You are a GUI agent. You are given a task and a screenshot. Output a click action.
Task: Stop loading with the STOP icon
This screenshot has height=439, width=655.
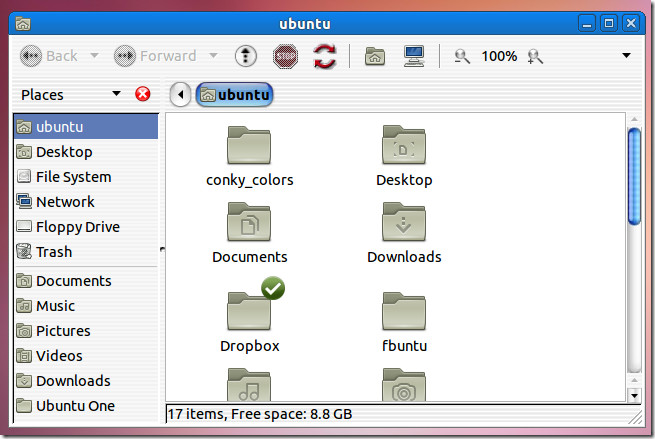coord(285,56)
